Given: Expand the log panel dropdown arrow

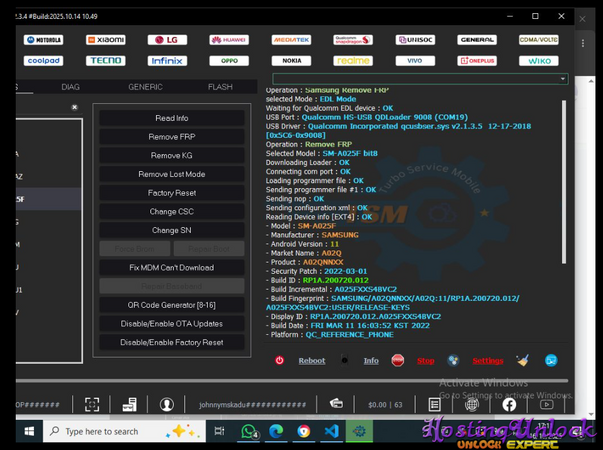Looking at the screenshot, I should [563, 79].
